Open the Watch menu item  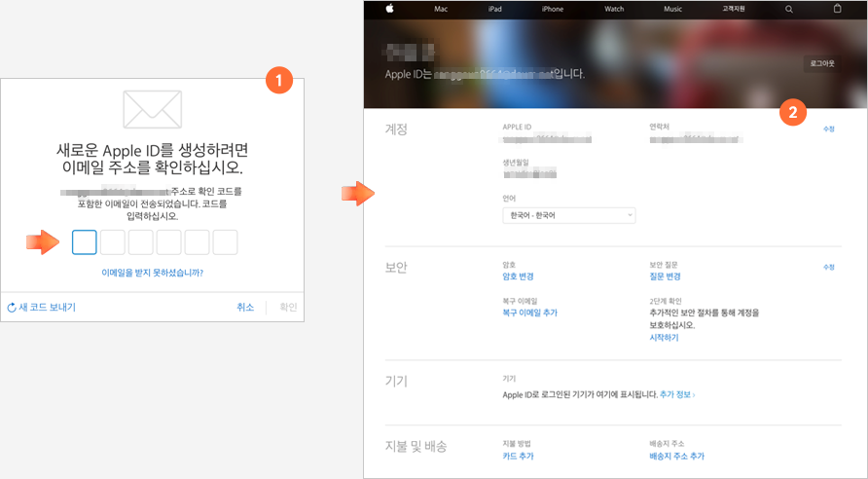(x=614, y=9)
